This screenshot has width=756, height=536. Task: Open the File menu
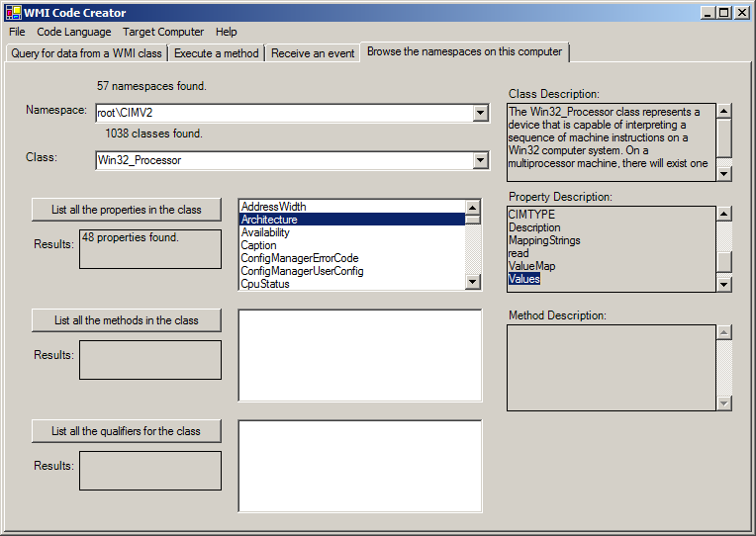click(x=17, y=32)
